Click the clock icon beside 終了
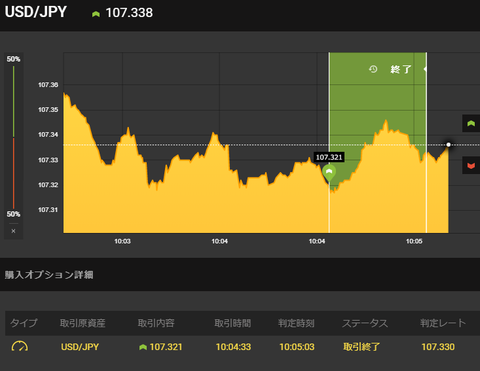480x371 pixels. tap(373, 69)
